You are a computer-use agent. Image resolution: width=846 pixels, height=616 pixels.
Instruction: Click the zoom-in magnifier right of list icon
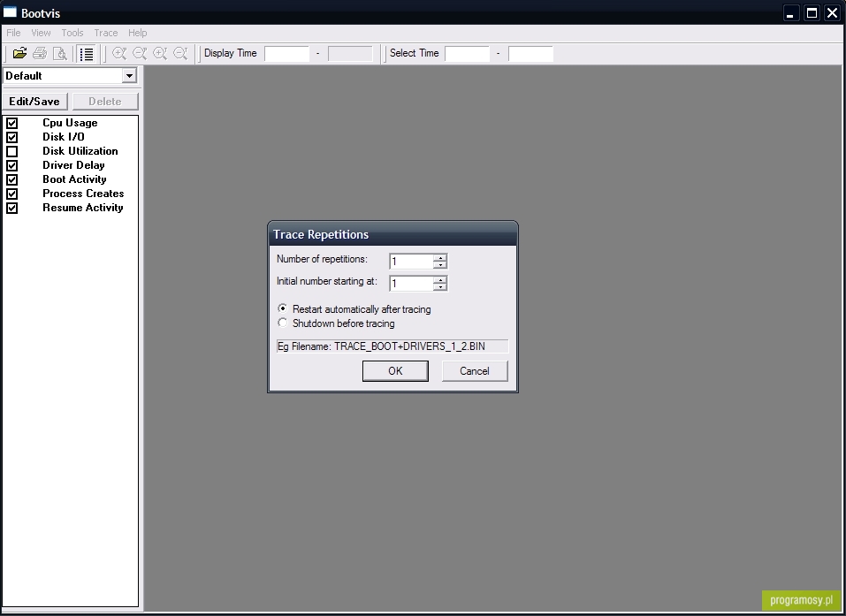tap(119, 53)
